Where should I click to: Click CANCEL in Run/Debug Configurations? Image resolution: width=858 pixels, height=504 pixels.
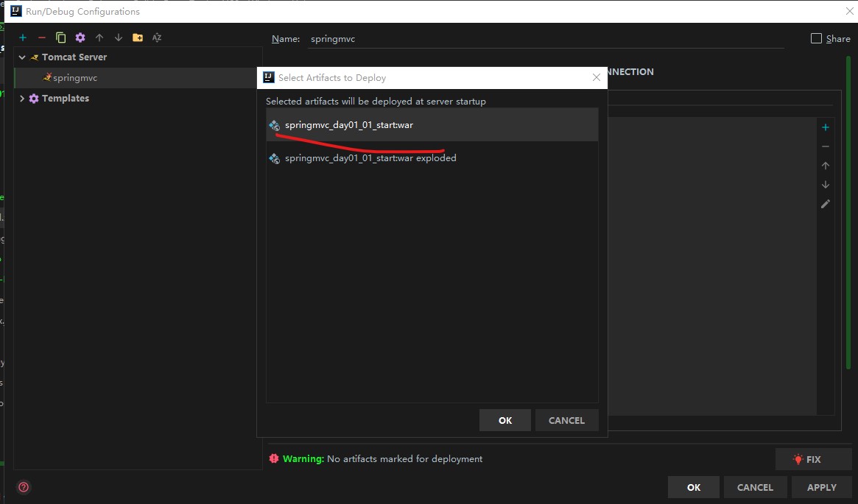(755, 487)
